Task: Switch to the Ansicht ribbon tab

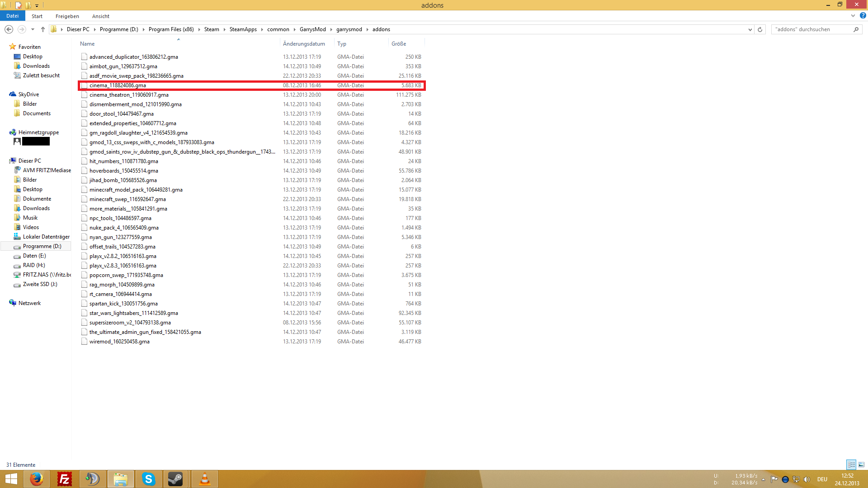Action: (101, 16)
